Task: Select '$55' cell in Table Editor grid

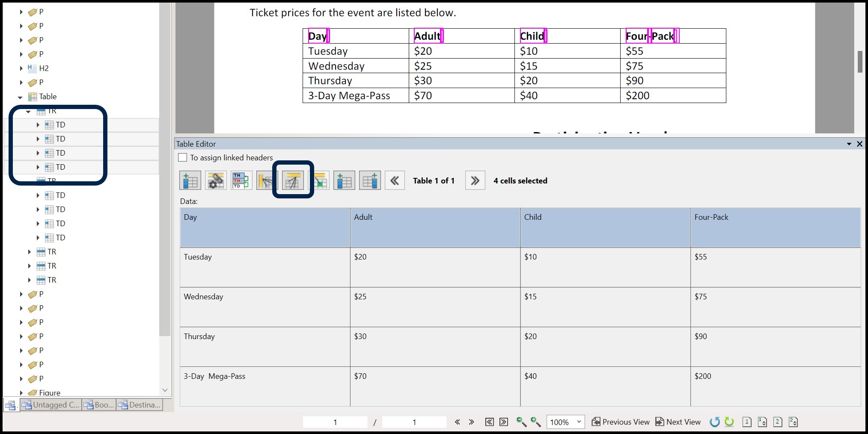Action: 775,267
